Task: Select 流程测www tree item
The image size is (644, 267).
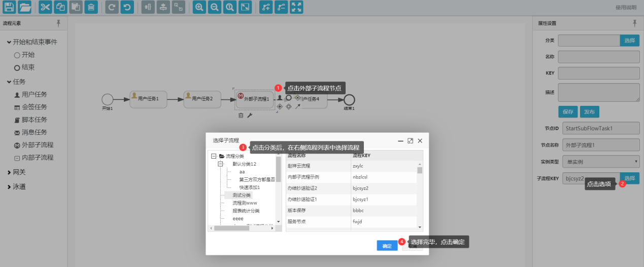Action: point(245,203)
